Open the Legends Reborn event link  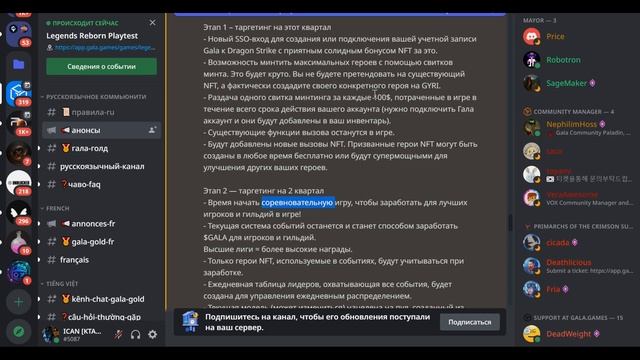105,47
